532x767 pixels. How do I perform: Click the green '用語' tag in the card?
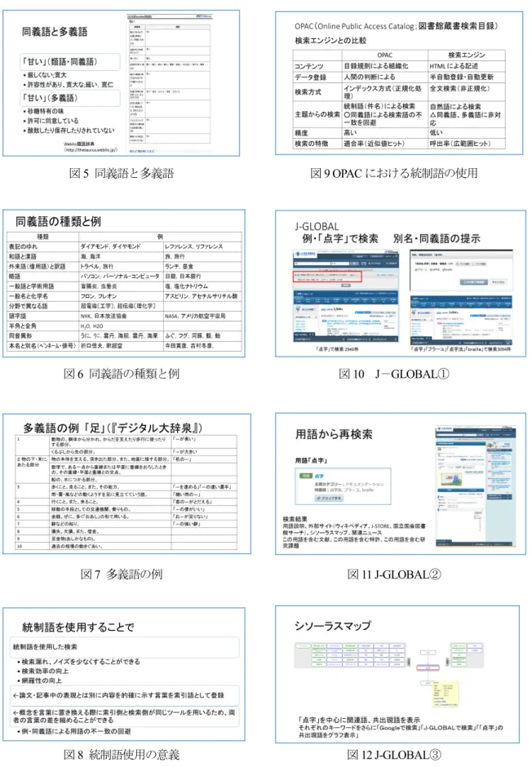[x=306, y=476]
